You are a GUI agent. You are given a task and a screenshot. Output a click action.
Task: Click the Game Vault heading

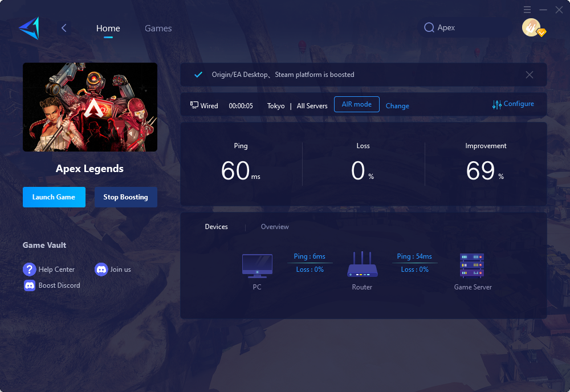pos(44,245)
